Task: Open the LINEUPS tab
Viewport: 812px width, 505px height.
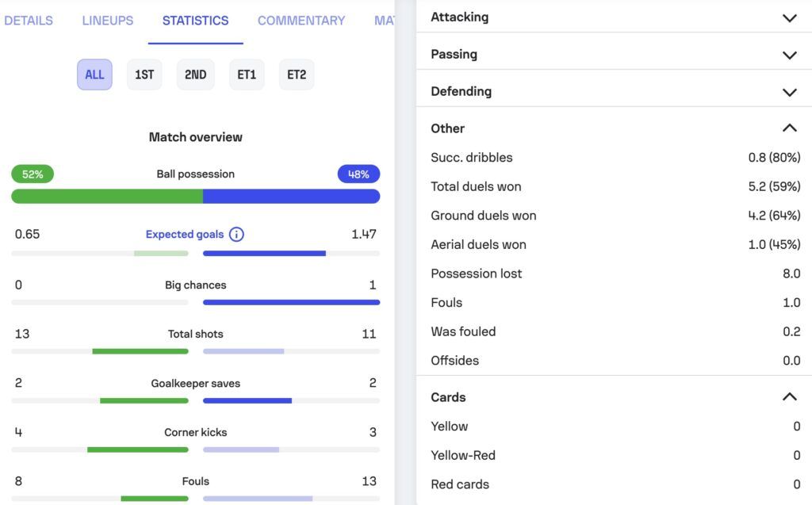Action: point(108,21)
